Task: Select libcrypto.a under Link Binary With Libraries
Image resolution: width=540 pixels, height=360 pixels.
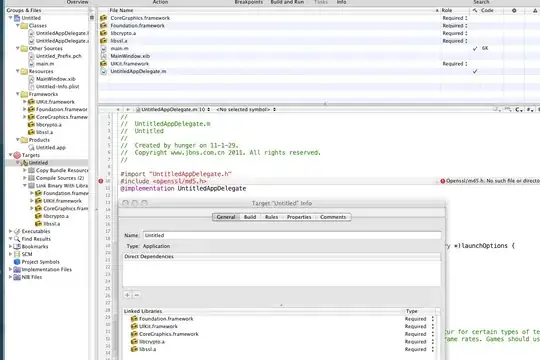Action: point(52,216)
